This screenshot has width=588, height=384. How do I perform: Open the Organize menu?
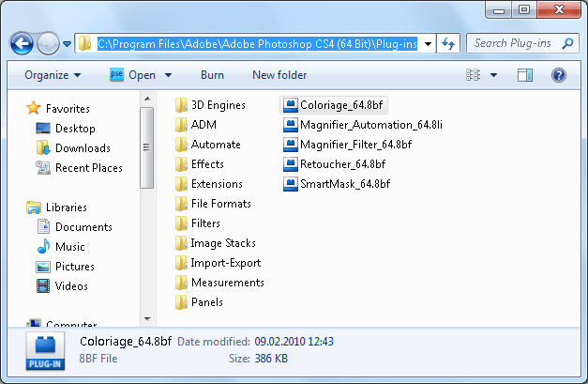pyautogui.click(x=53, y=75)
